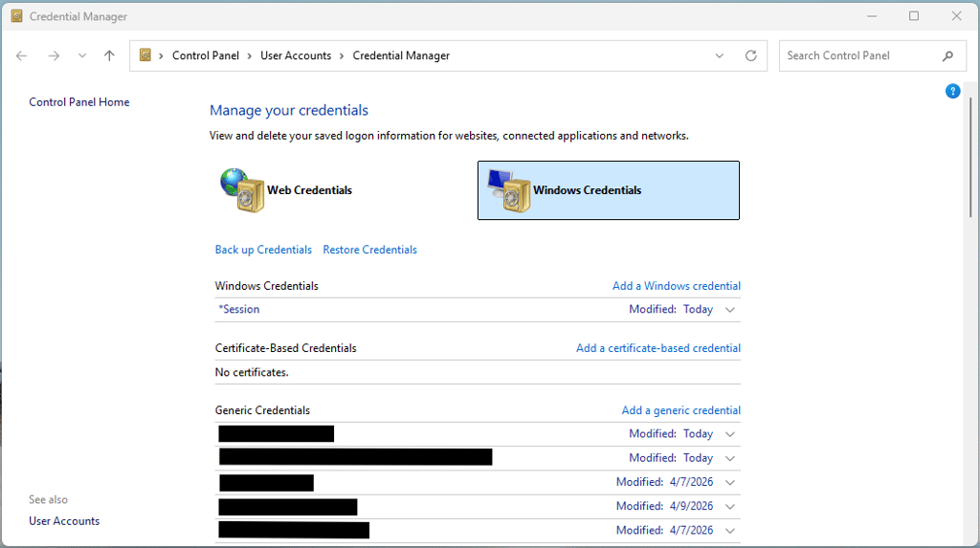Expand the credential modified 4/9/2026
Image resolution: width=980 pixels, height=548 pixels.
point(730,506)
